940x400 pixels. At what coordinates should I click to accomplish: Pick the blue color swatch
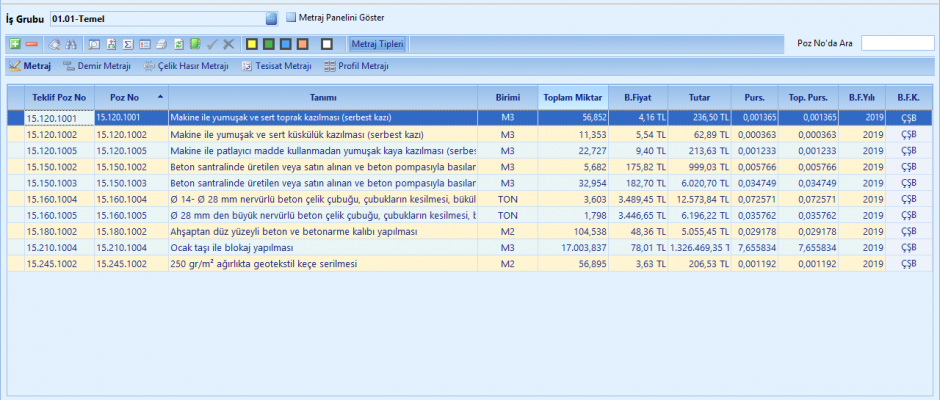click(x=286, y=44)
